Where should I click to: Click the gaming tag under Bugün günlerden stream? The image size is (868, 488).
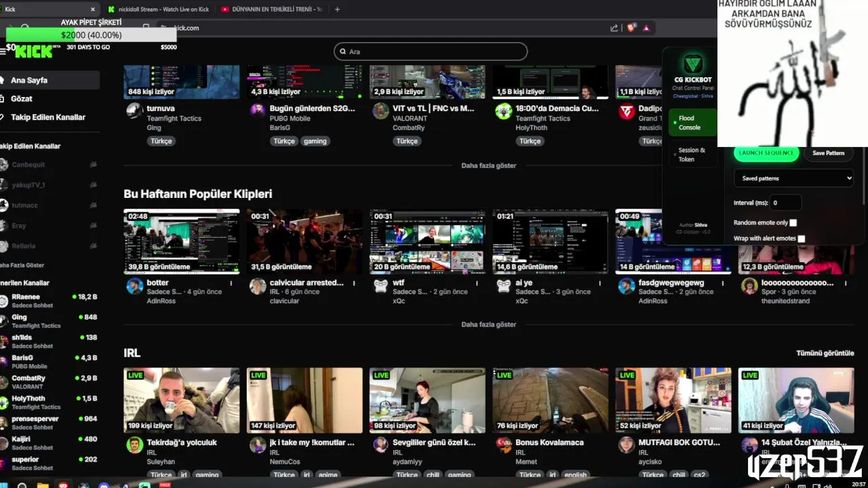click(315, 141)
